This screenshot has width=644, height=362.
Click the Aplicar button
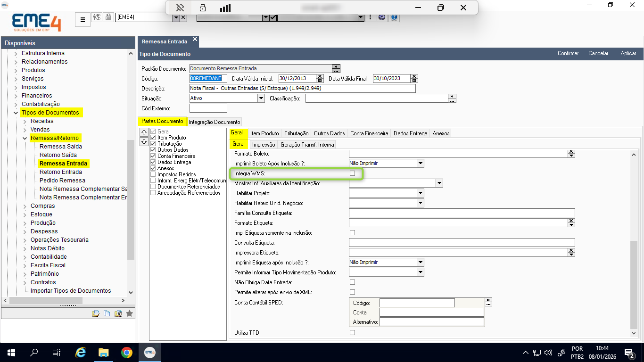628,53
